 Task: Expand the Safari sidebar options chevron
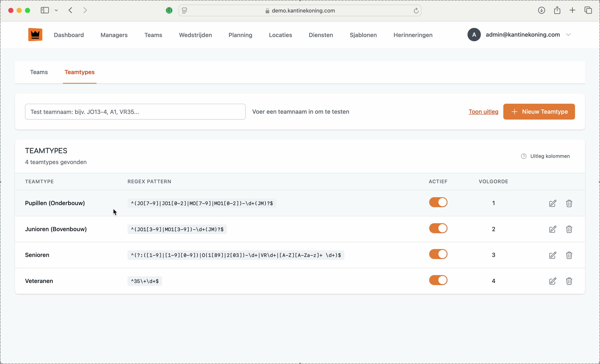[56, 10]
